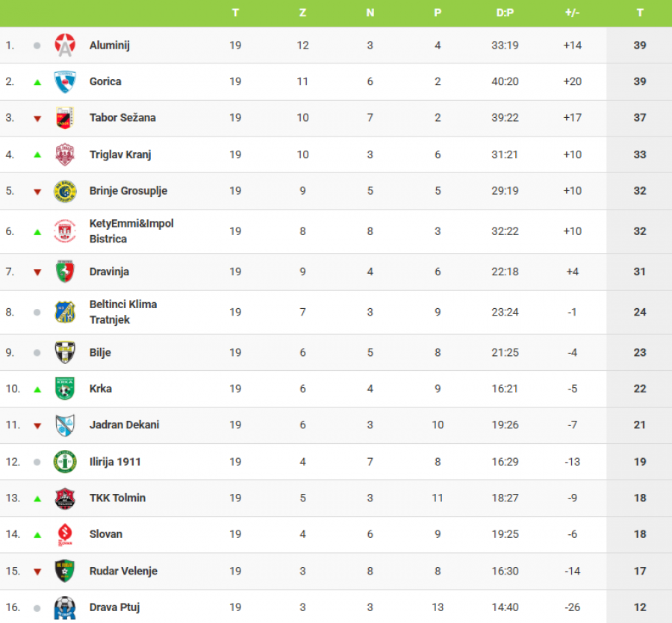Open the Beltinci Klima Tratnjek team page

[123, 312]
